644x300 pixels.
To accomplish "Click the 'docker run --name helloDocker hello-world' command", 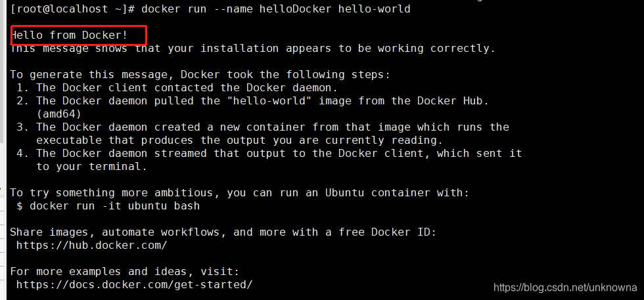I will [x=275, y=9].
